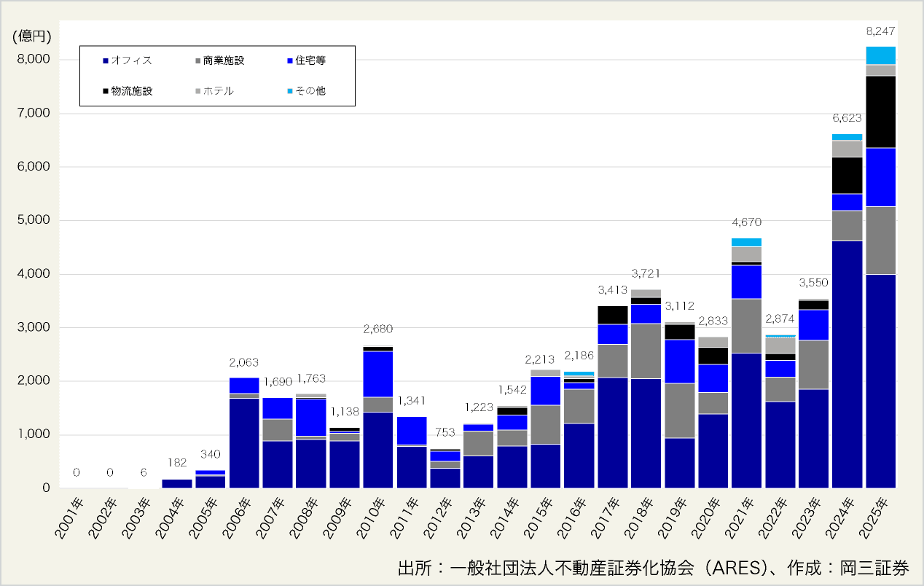The image size is (924, 586).
Task: Click the 4,670 data label above 2021 bar
Action: tap(746, 222)
